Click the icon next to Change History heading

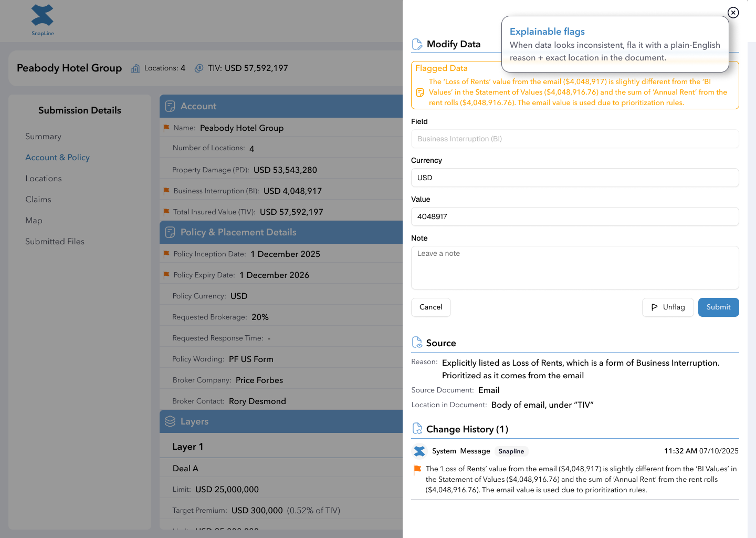tap(417, 428)
